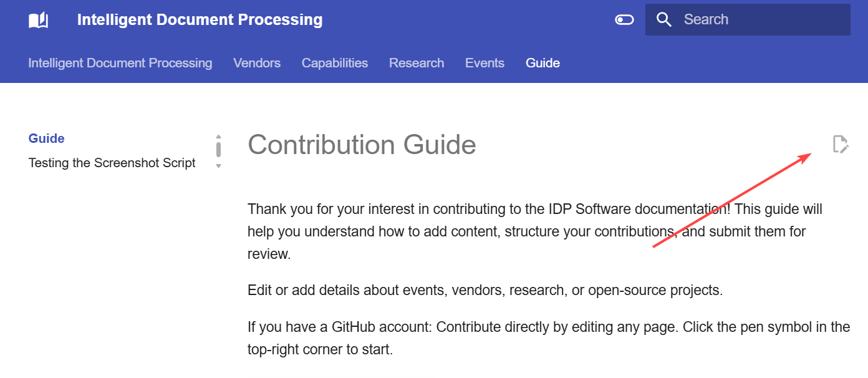Screen dimensions: 868x378
Task: Switch to the Capabilities tab
Action: 335,63
